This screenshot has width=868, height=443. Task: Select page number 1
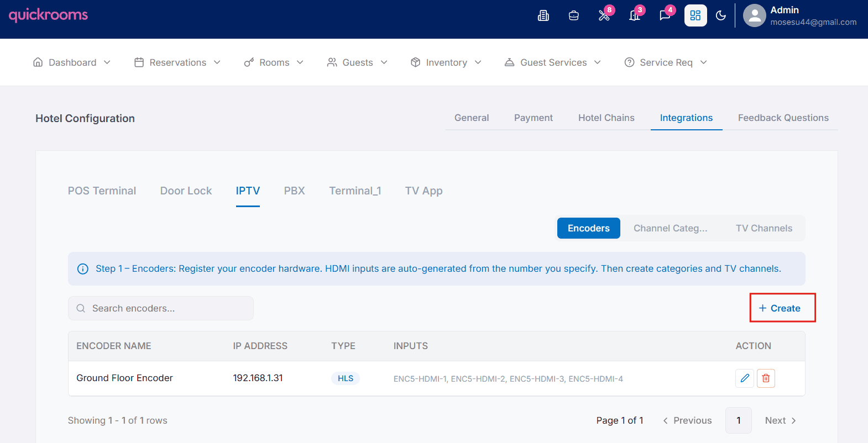pos(739,420)
